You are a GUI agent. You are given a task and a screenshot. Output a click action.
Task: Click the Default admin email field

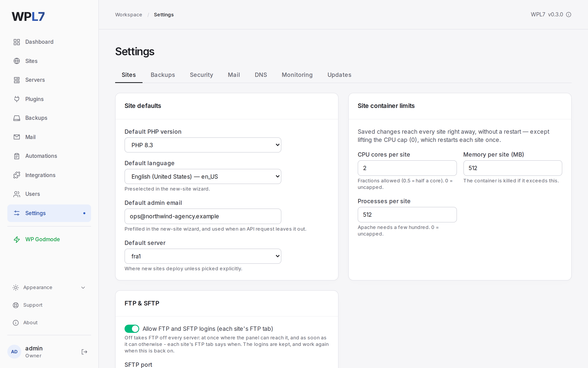(203, 216)
